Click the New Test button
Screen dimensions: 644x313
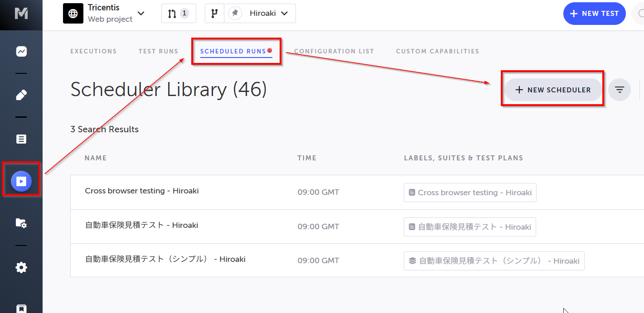point(594,13)
